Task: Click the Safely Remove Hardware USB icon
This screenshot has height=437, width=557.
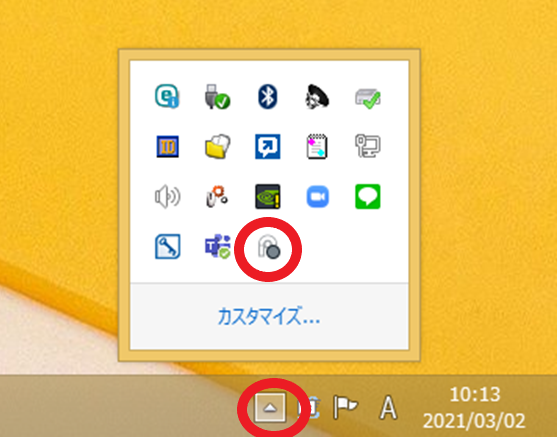Action: 217,96
